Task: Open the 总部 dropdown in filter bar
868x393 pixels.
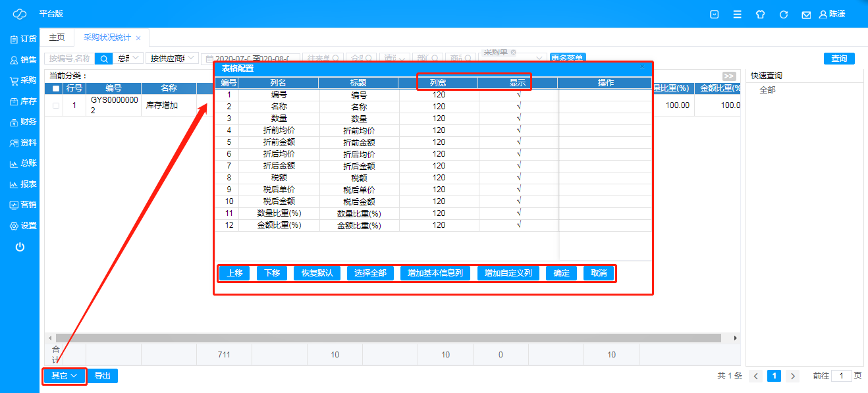Action: (128, 58)
